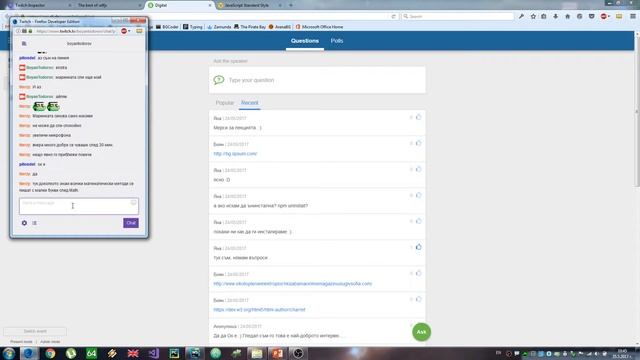640x360 pixels.
Task: Open the w3.org html5 link
Action: pos(259,310)
